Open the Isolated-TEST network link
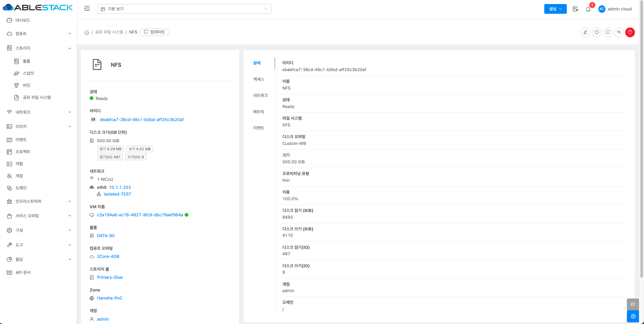The image size is (644, 324). 117,194
